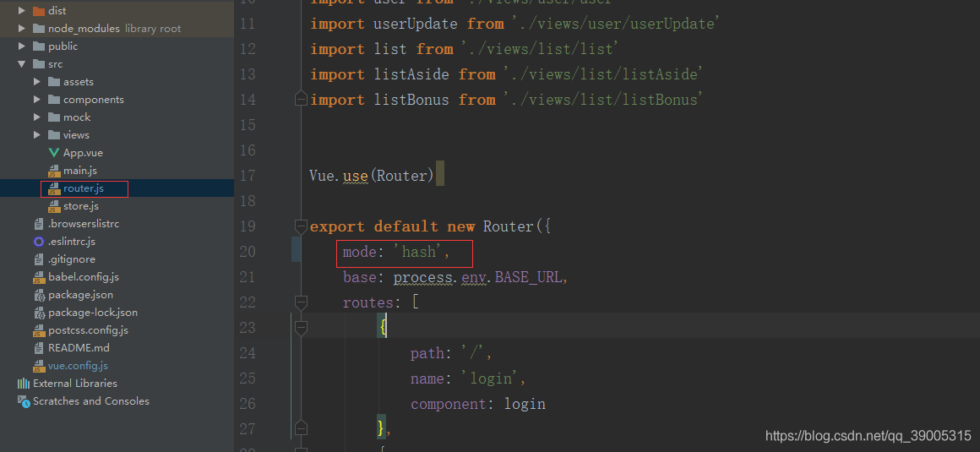Select package.json file

pyautogui.click(x=80, y=295)
